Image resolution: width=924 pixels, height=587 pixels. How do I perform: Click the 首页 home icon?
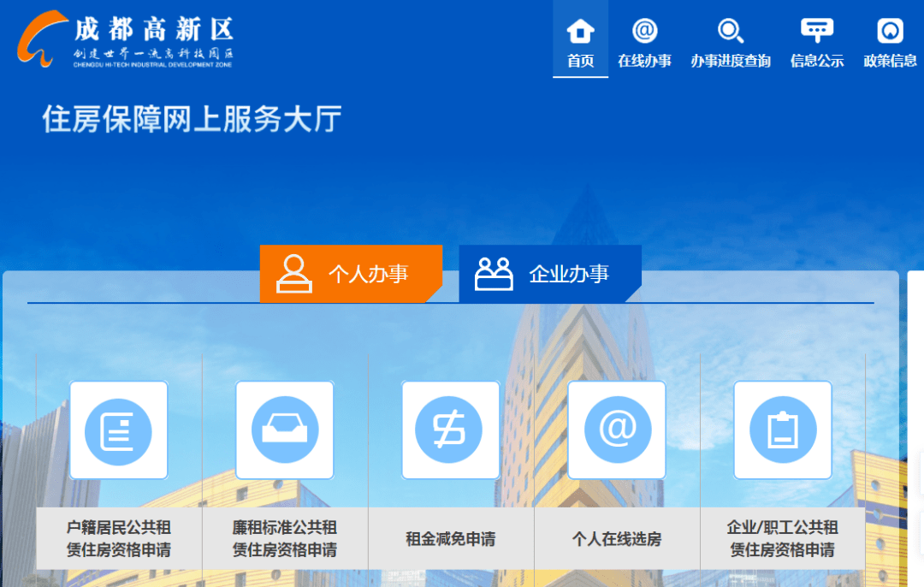tap(581, 32)
